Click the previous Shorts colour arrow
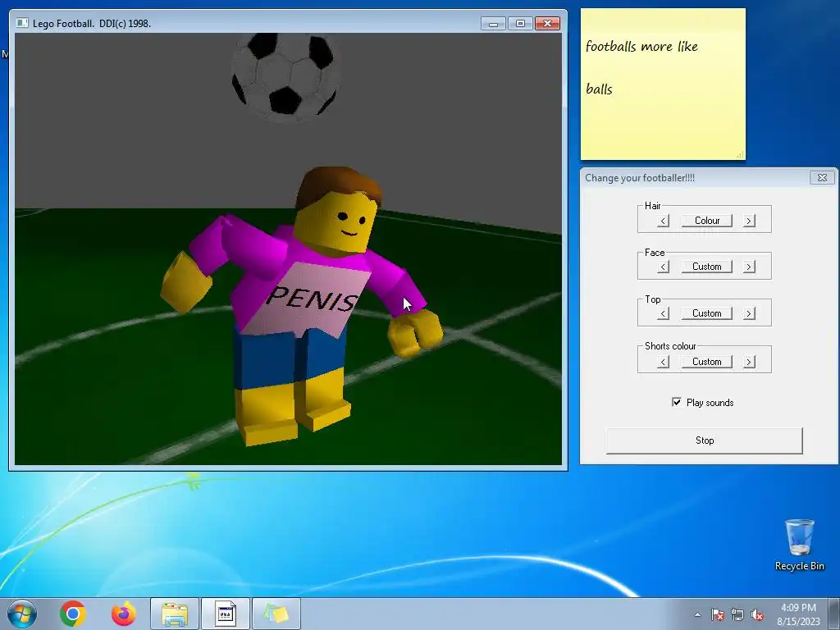Image resolution: width=840 pixels, height=630 pixels. (x=663, y=362)
